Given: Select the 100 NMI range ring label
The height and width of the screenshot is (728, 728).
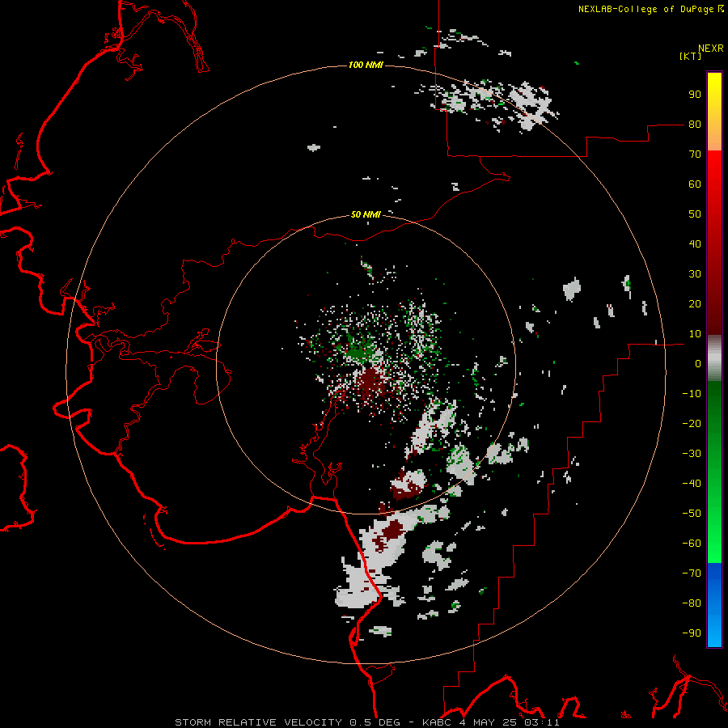Looking at the screenshot, I should (366, 65).
